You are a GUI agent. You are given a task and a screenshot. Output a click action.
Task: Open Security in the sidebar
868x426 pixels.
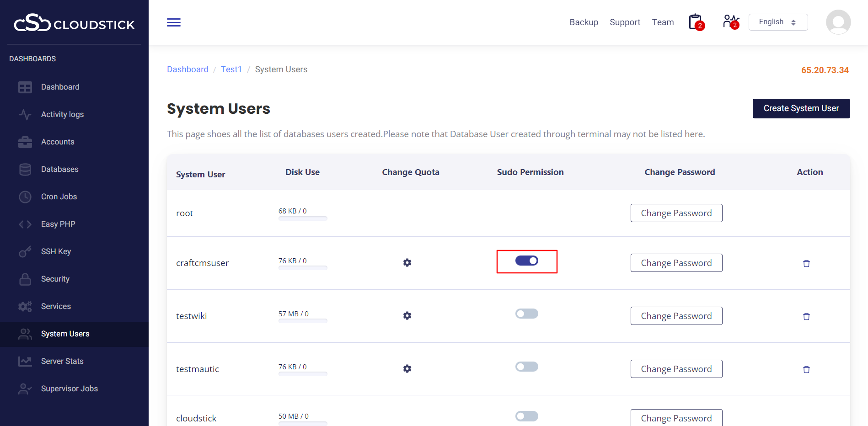tap(55, 279)
